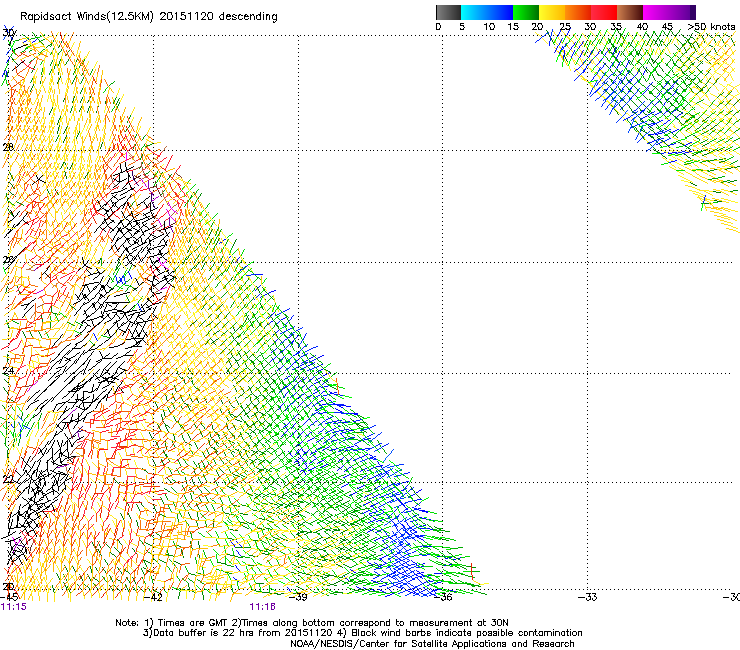Select the yellow 20-25 knots legend segment
This screenshot has height=650, width=740.
click(x=552, y=12)
